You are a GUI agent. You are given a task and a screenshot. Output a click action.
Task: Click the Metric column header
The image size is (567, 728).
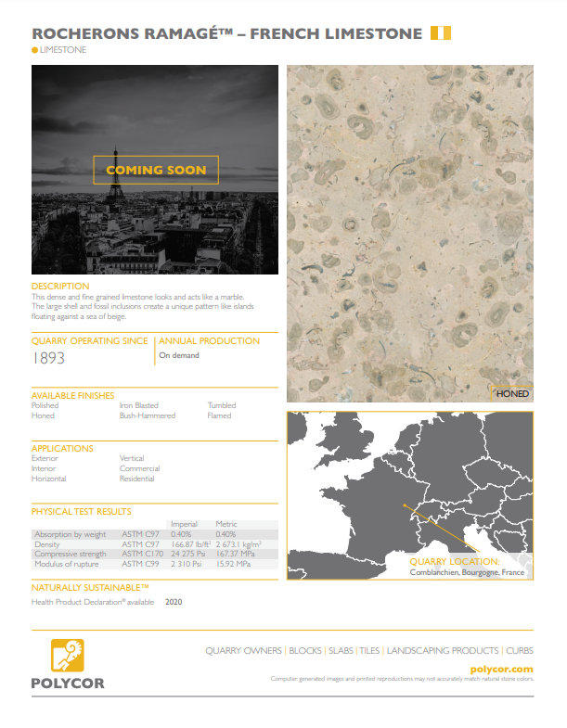tap(226, 524)
